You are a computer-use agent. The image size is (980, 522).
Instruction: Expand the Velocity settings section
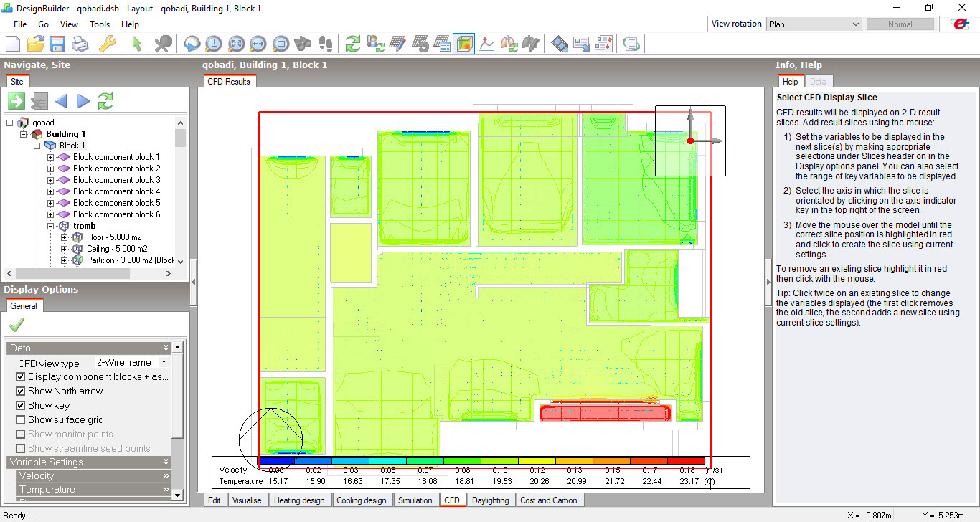(94, 476)
